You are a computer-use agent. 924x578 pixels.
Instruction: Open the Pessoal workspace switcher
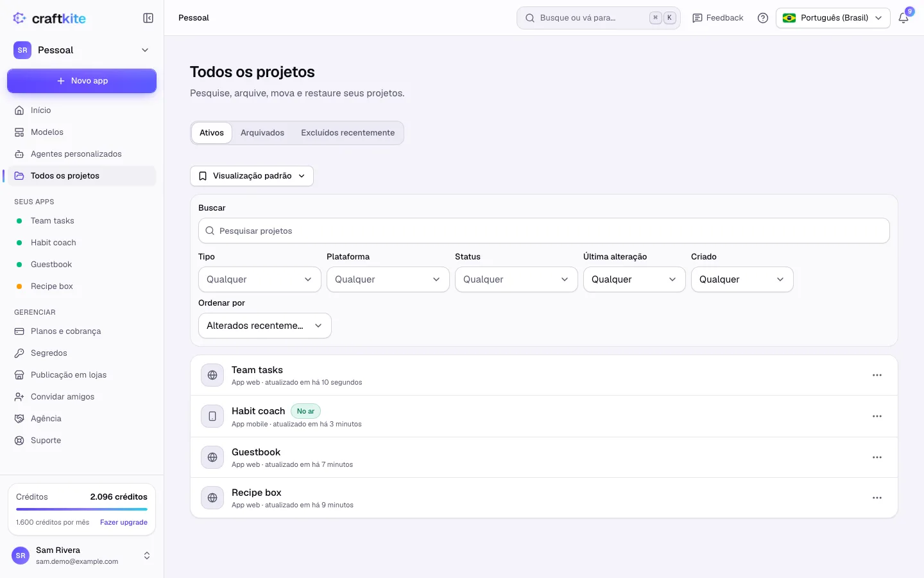(x=81, y=50)
